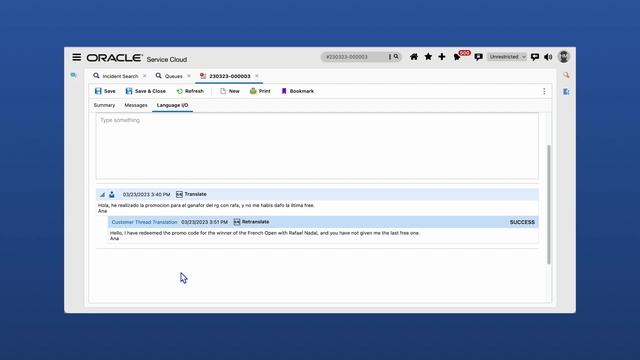The image size is (640, 360).
Task: Open favorites star icon
Action: tap(428, 57)
